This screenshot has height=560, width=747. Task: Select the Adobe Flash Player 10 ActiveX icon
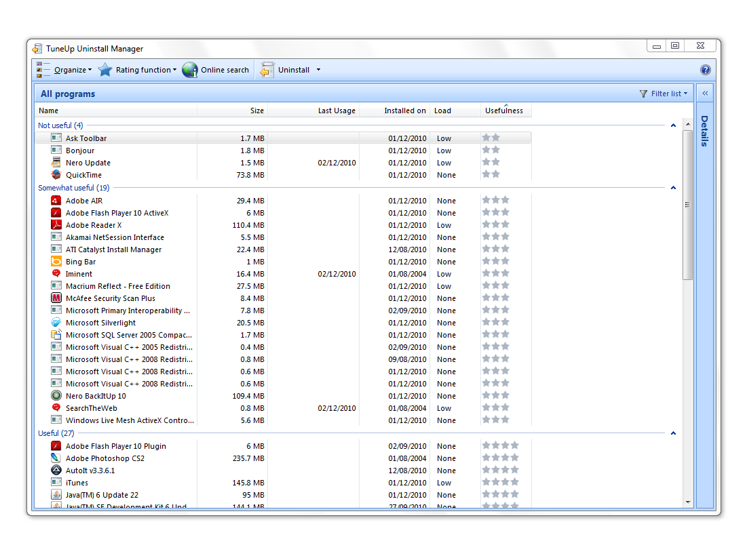point(56,213)
